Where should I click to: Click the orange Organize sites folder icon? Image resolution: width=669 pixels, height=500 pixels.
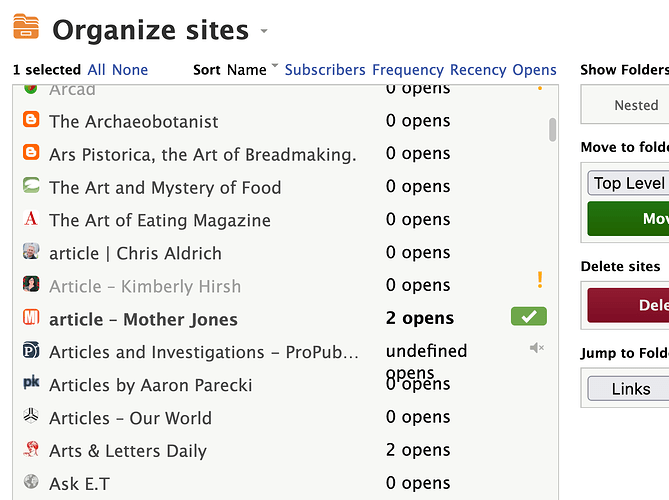click(26, 26)
